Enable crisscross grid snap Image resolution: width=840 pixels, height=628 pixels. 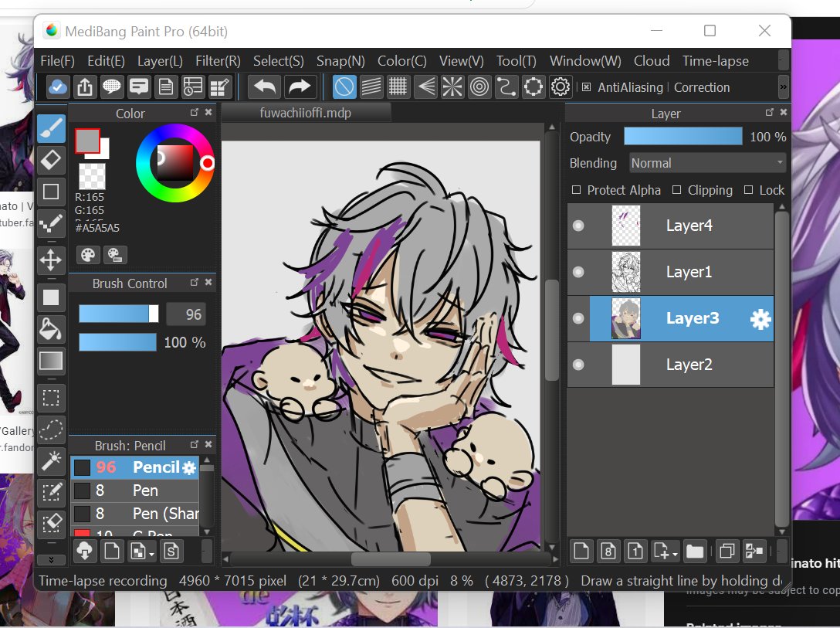click(398, 87)
